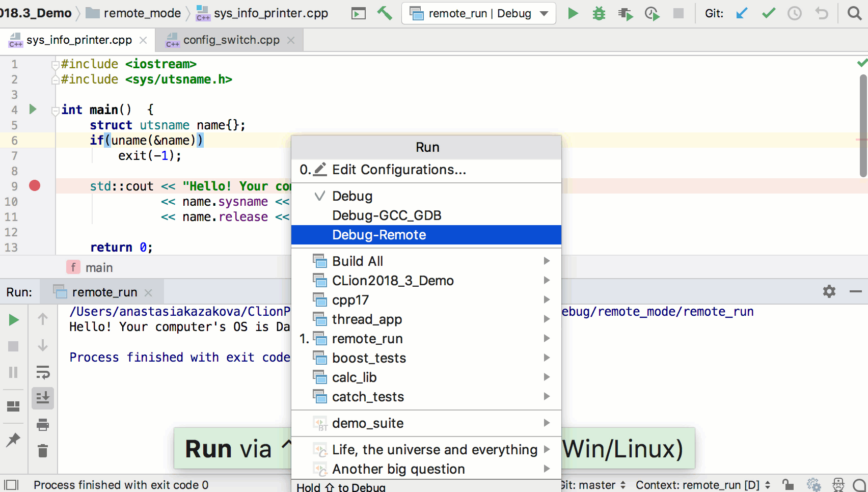The height and width of the screenshot is (492, 868).
Task: Click remote_mode in the breadcrumb path
Action: click(x=142, y=13)
